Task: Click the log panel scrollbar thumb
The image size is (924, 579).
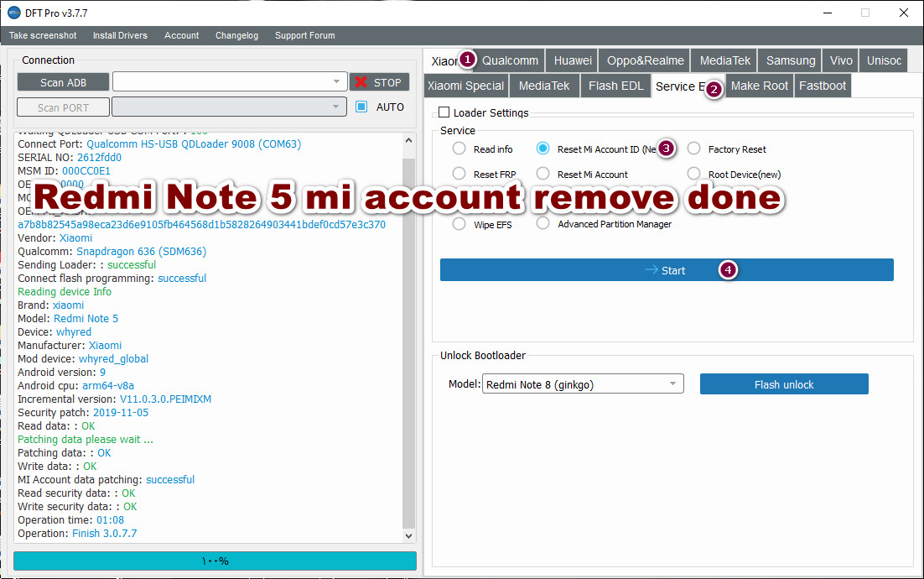Action: point(408,342)
